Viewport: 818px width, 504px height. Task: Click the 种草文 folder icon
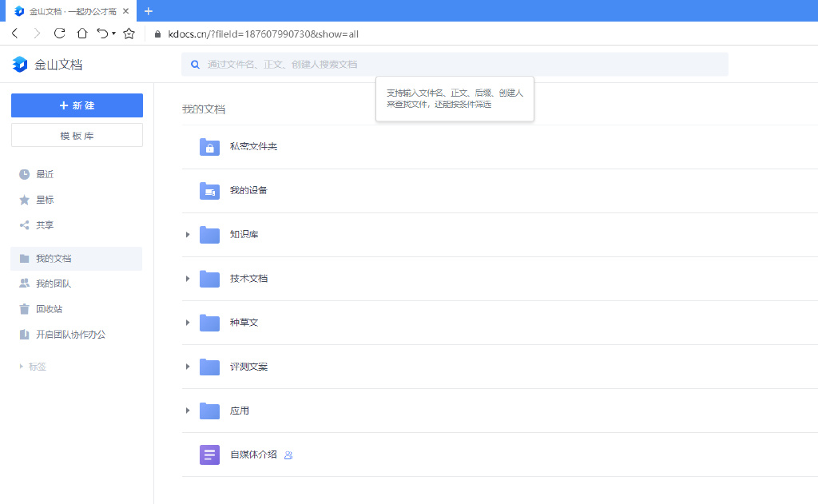[x=210, y=323]
